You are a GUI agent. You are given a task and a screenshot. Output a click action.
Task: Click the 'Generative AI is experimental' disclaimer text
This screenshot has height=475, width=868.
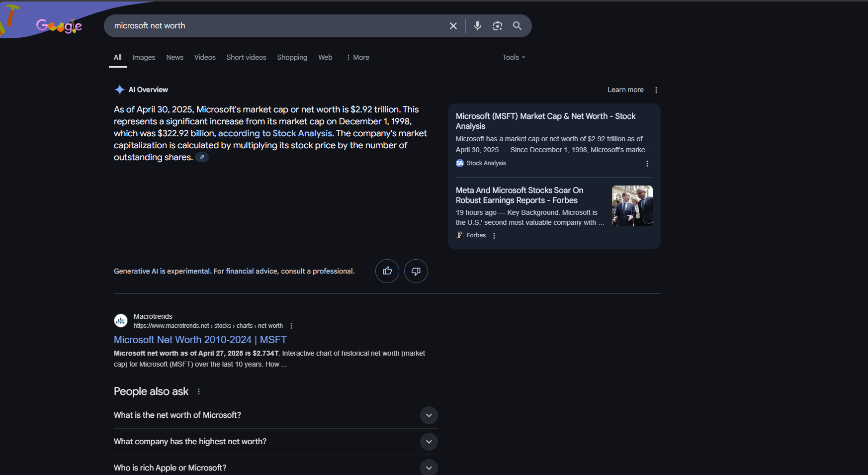(x=234, y=271)
